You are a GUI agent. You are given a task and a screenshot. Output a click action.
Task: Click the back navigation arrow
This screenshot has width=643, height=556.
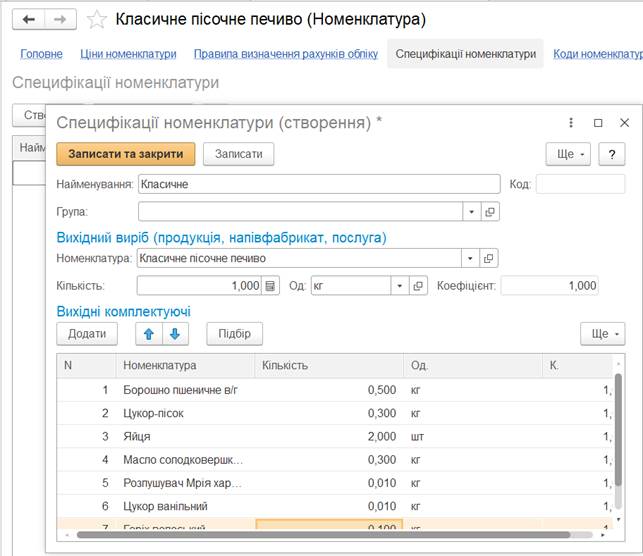point(28,19)
